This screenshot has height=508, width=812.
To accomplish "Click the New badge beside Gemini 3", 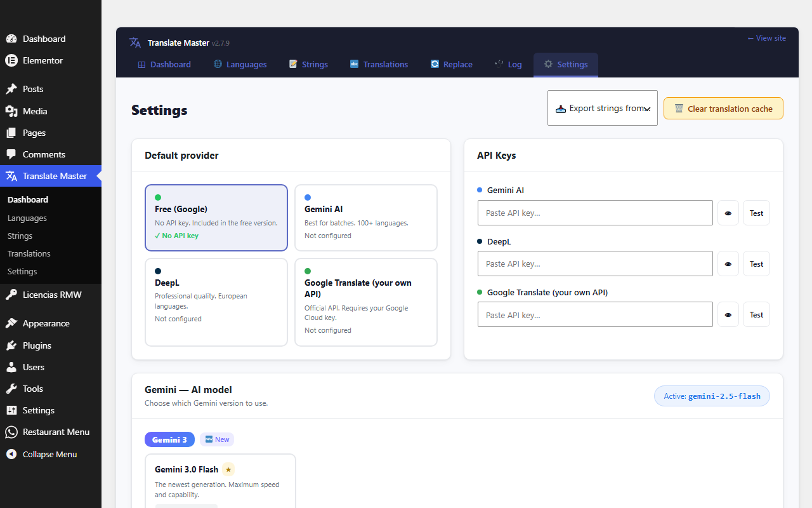I will (217, 439).
